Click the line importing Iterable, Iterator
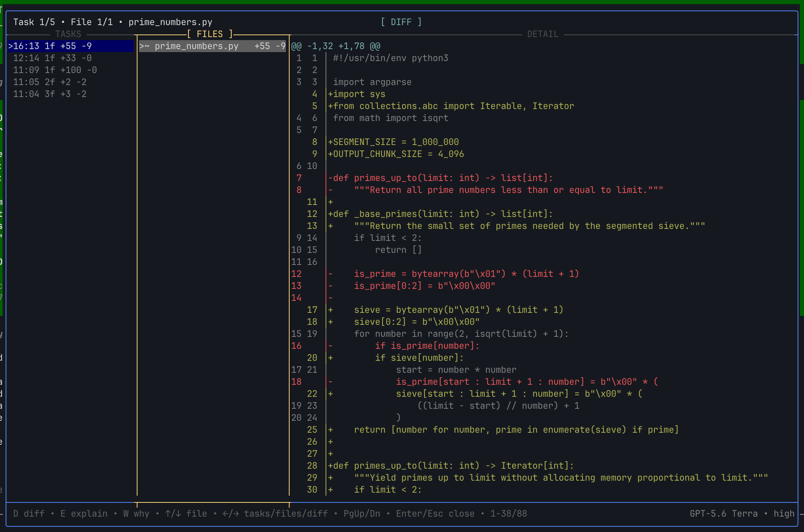The image size is (804, 532). point(451,106)
